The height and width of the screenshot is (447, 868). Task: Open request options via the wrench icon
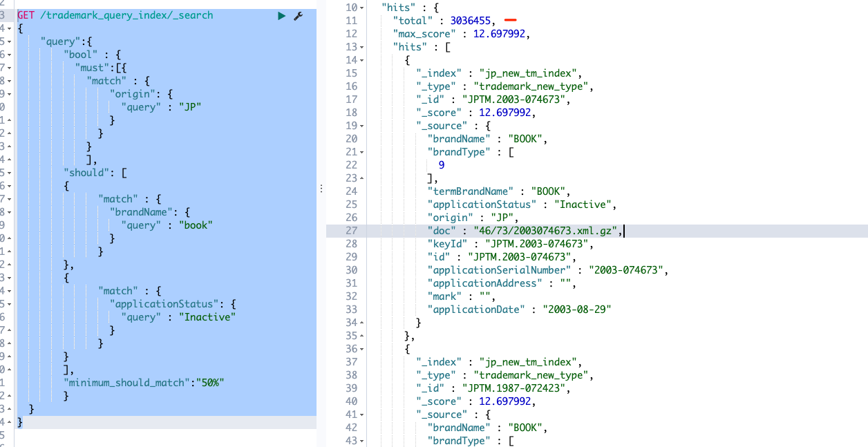click(x=299, y=15)
